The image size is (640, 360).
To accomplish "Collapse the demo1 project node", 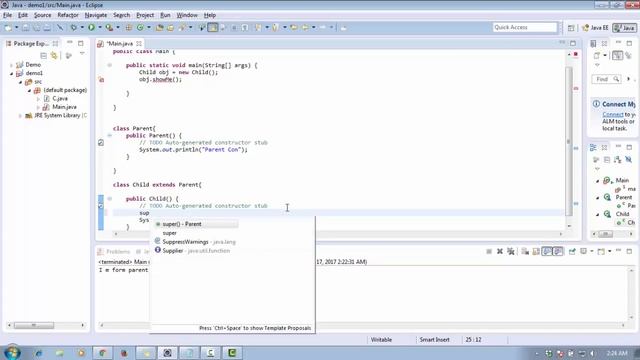I will [x=11, y=73].
